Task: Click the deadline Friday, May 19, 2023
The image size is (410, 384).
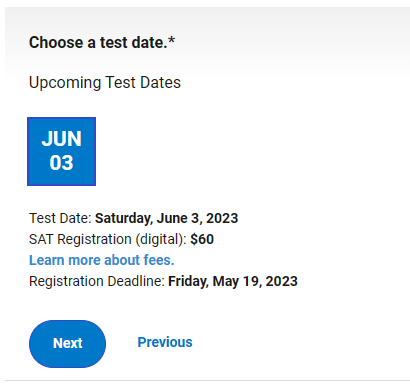Action: tap(233, 281)
